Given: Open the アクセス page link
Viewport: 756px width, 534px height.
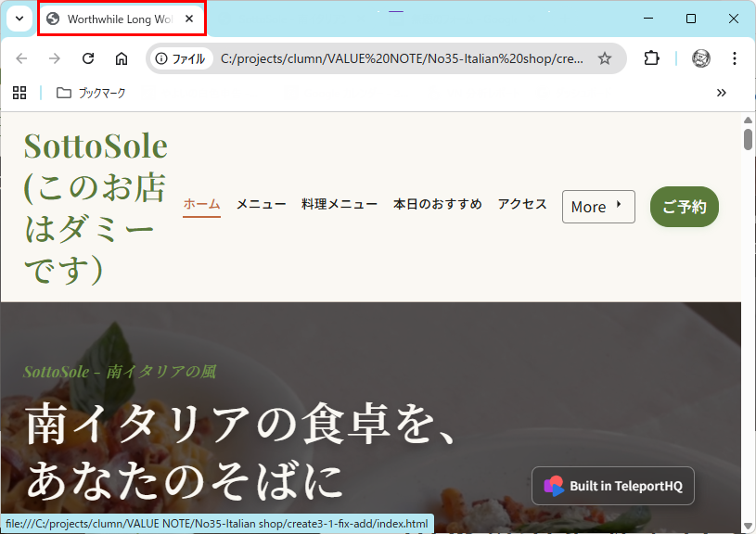Looking at the screenshot, I should tap(521, 204).
